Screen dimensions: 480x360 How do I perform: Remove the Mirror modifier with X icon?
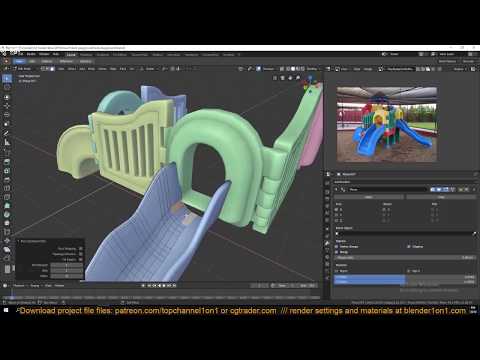(x=473, y=189)
